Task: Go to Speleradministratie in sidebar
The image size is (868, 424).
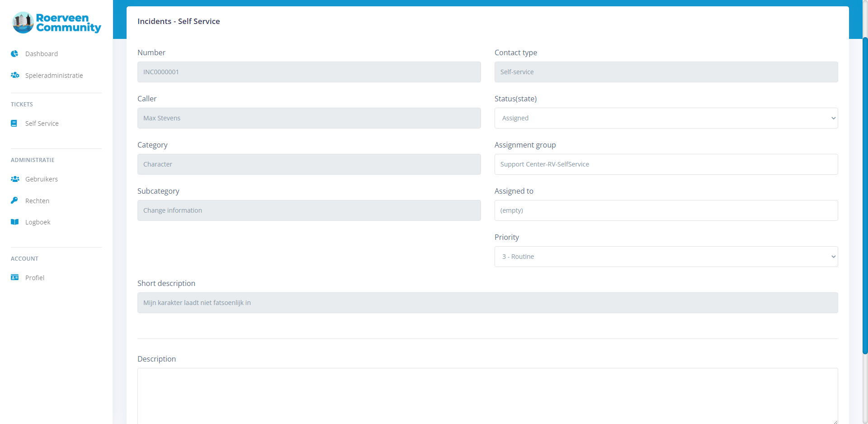Action: (54, 76)
